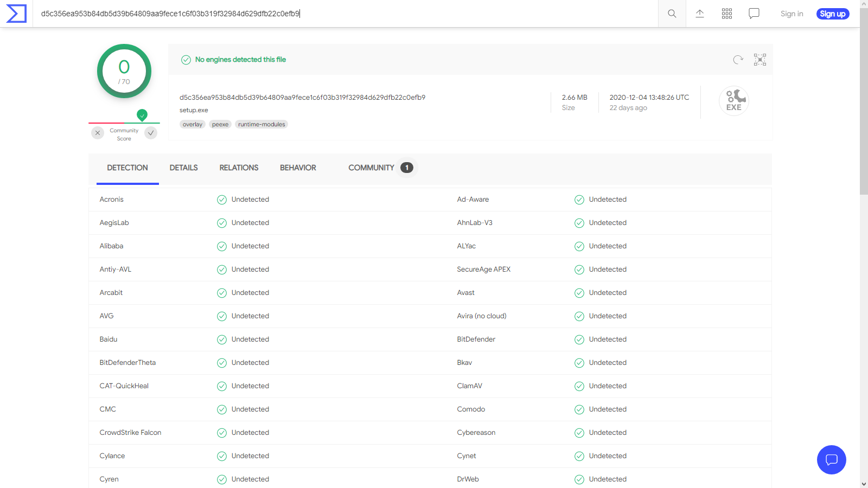Click the search magnifier icon
Viewport: 868px width, 488px height.
coord(672,14)
